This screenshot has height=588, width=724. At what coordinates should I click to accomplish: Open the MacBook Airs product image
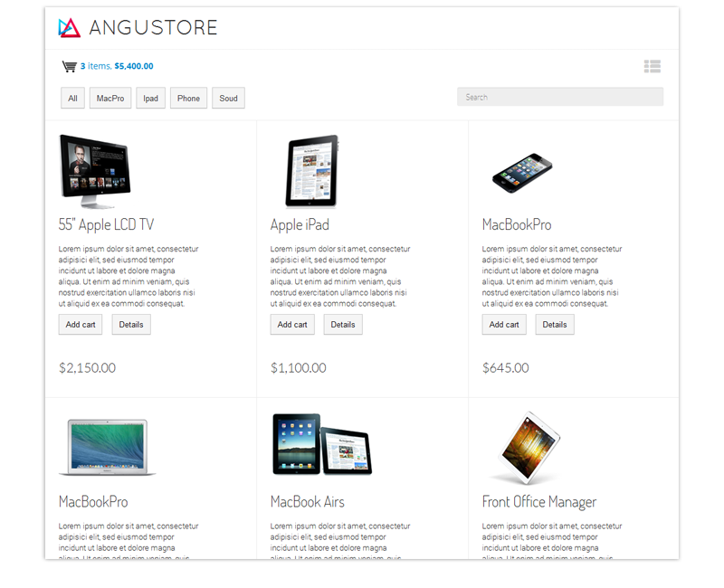point(322,444)
